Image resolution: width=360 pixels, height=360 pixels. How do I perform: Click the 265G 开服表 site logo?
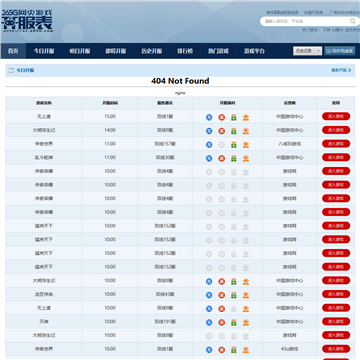27,21
